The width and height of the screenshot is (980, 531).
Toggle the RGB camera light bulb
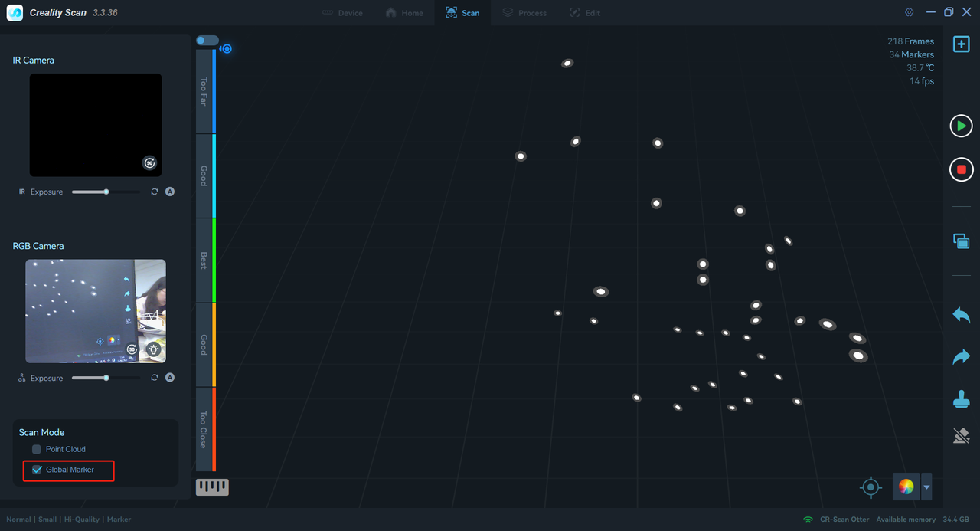(x=154, y=349)
